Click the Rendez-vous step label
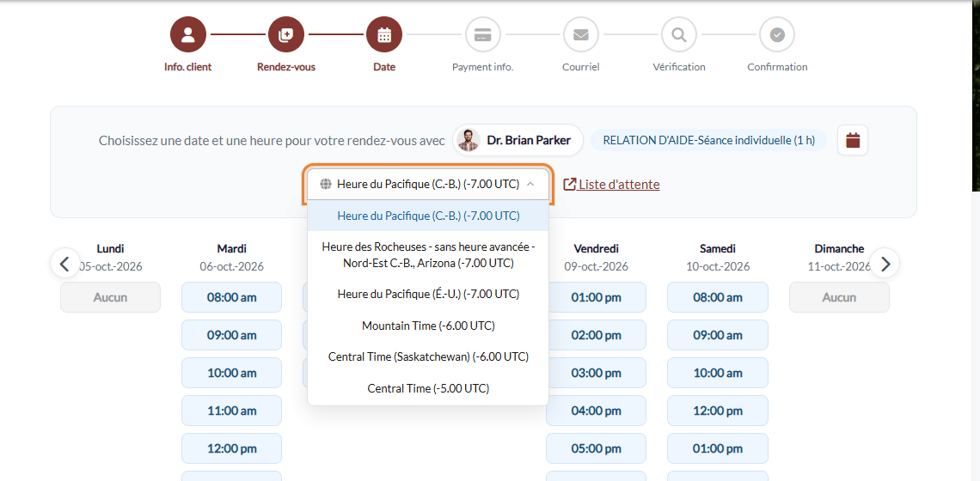 (x=286, y=67)
